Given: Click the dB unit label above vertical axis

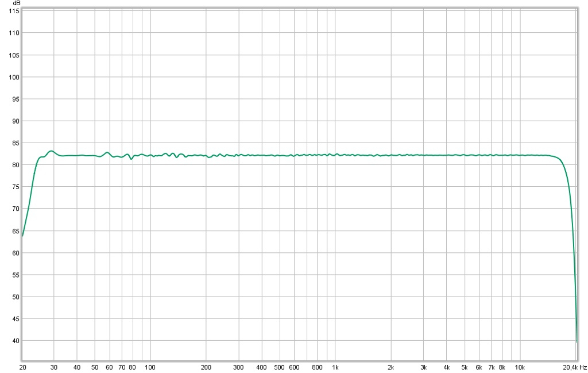Looking at the screenshot, I should click(17, 3).
